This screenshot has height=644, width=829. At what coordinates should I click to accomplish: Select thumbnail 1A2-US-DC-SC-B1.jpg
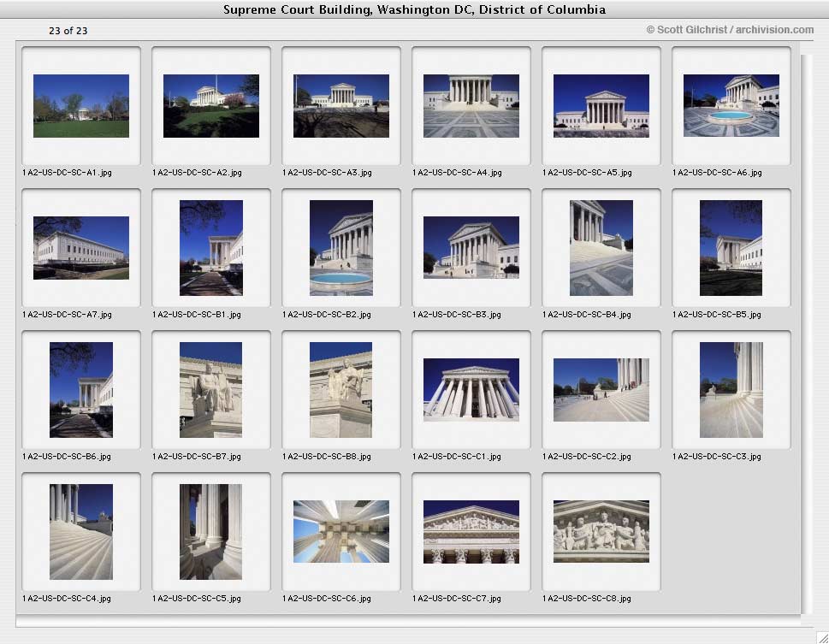[x=211, y=248]
